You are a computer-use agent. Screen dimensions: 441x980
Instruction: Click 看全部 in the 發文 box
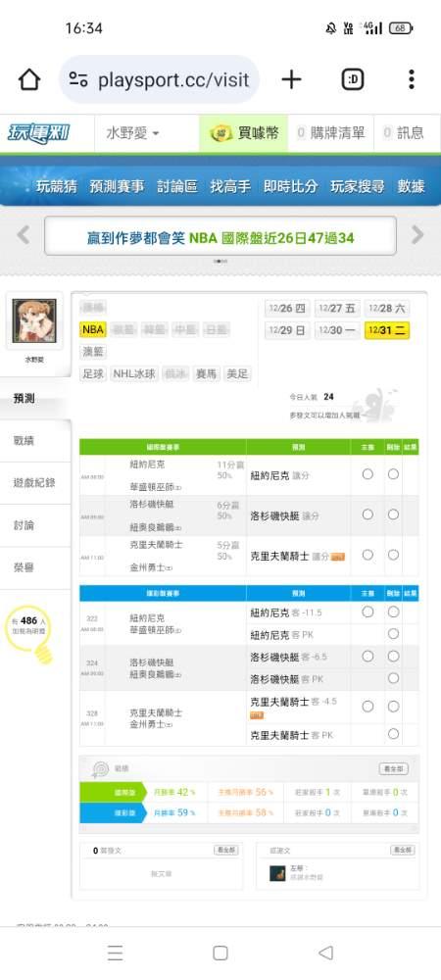(x=226, y=850)
